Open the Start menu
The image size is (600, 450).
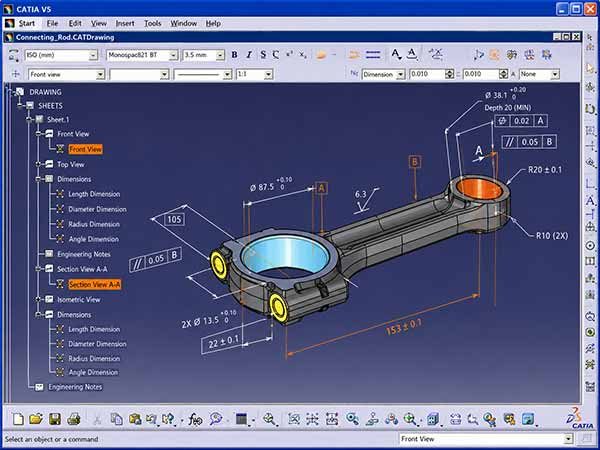27,23
